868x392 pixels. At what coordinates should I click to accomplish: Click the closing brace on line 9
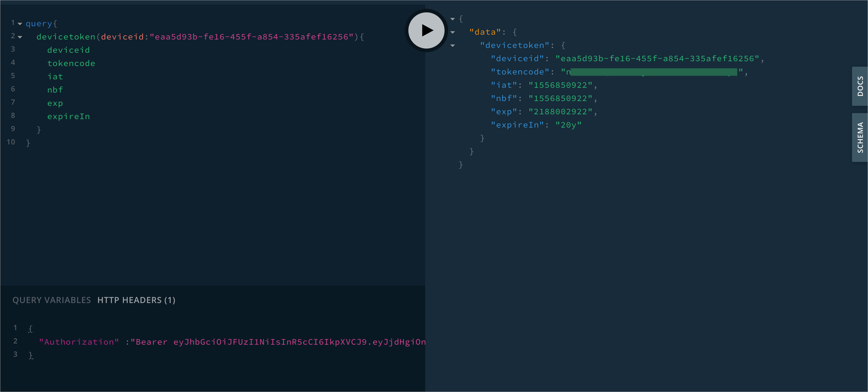pos(39,130)
